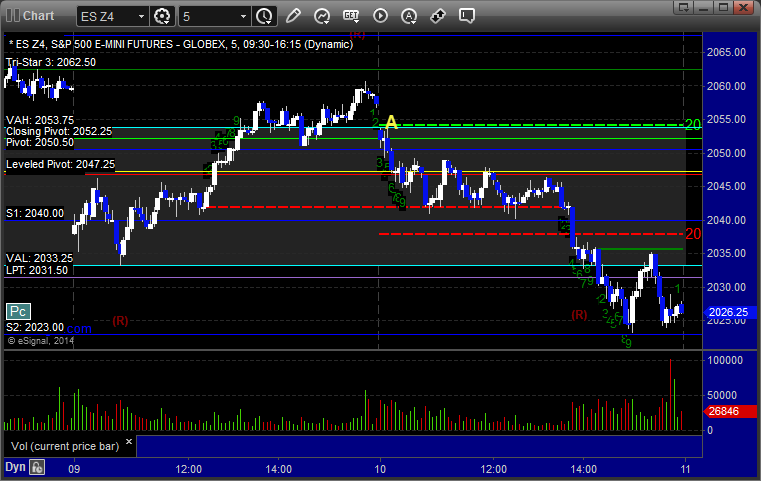Open the window options dropdown in title bar
The height and width of the screenshot is (481, 761).
coord(684,7)
